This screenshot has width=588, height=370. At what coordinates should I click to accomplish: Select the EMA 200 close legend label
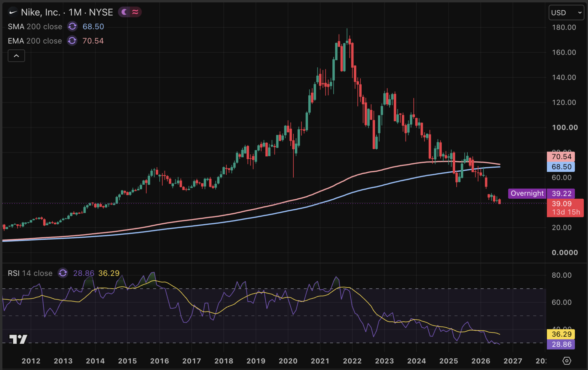35,41
